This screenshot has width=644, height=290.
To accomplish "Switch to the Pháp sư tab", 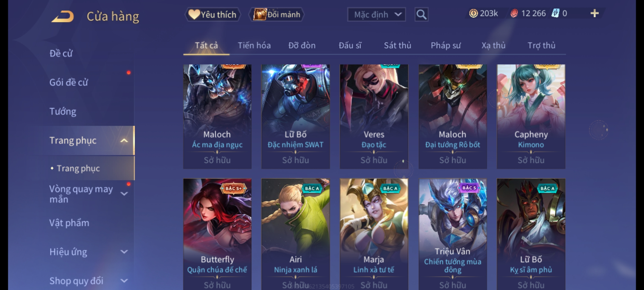I will point(446,45).
